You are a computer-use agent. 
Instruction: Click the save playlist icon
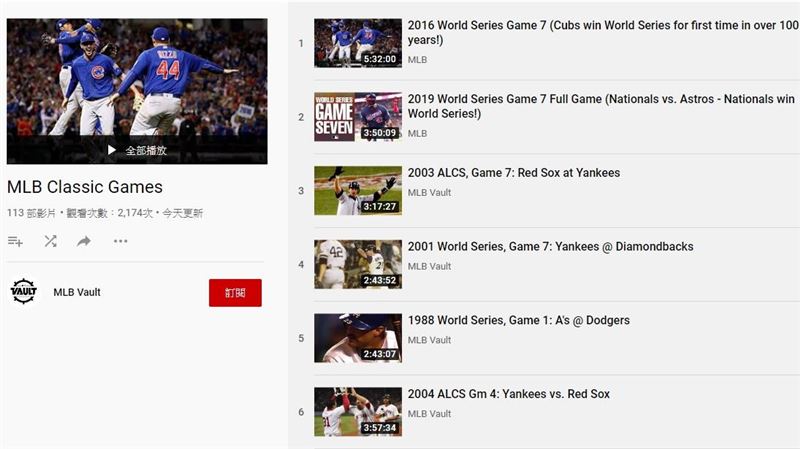click(x=15, y=241)
